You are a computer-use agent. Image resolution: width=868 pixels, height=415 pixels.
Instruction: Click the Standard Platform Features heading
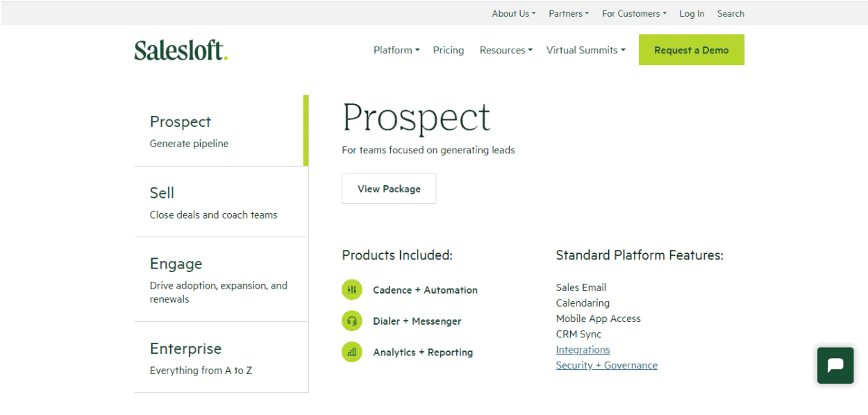click(640, 255)
